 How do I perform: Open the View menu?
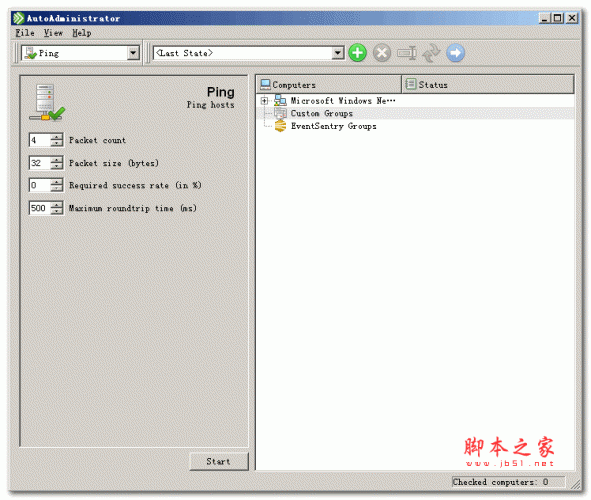click(x=53, y=33)
